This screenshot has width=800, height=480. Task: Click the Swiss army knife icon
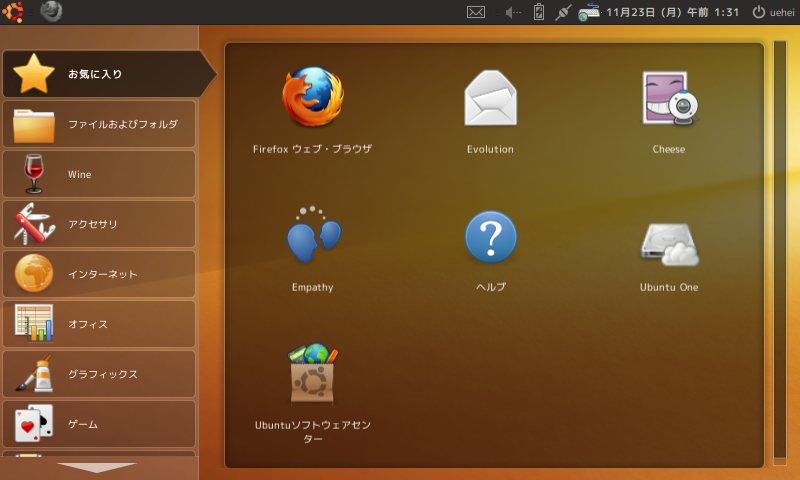(x=34, y=223)
